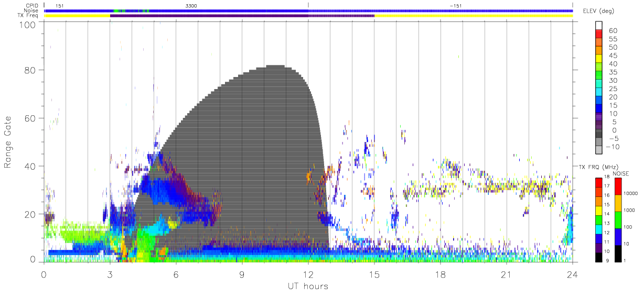
Task: Click the blue Noise strip above the plot
Action: 308,10
